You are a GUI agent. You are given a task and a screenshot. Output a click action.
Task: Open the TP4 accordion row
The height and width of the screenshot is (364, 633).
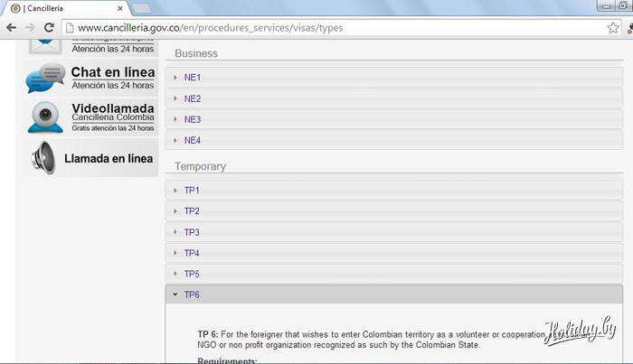(191, 253)
